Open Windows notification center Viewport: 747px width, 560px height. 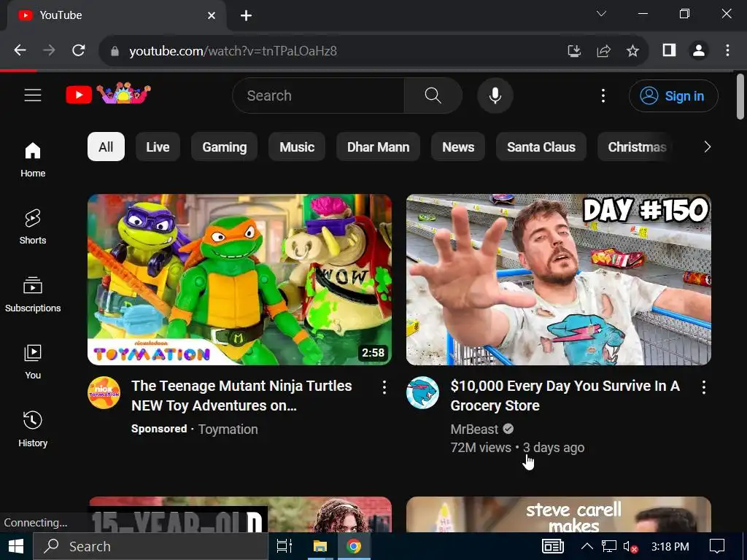[x=717, y=546]
